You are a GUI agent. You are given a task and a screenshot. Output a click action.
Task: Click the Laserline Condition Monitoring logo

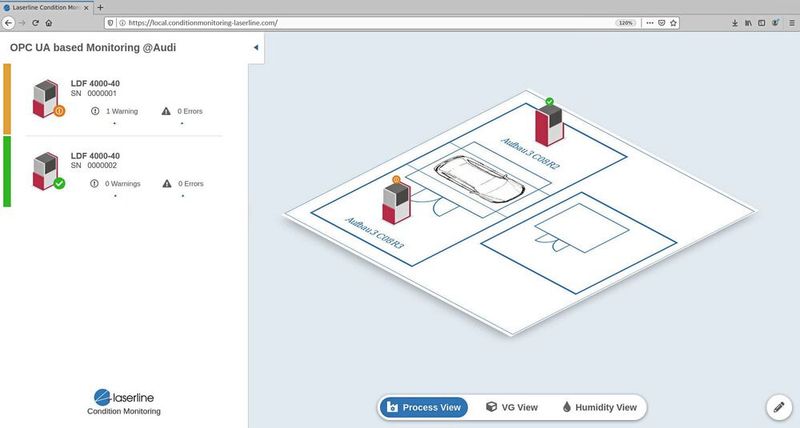pyautogui.click(x=123, y=400)
